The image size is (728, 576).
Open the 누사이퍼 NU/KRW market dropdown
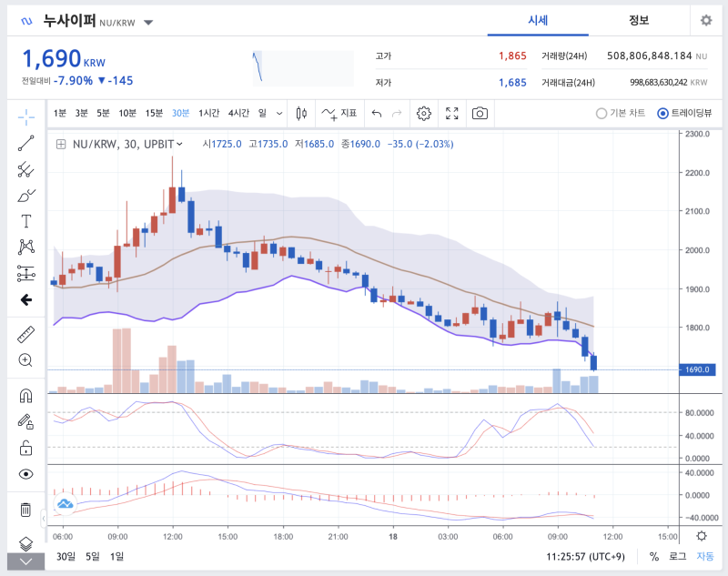click(x=148, y=22)
